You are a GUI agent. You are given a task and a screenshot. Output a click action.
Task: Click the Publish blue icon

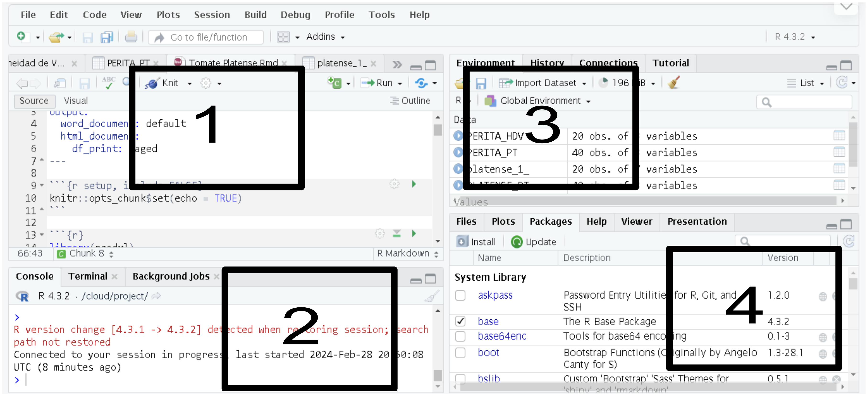coord(421,83)
